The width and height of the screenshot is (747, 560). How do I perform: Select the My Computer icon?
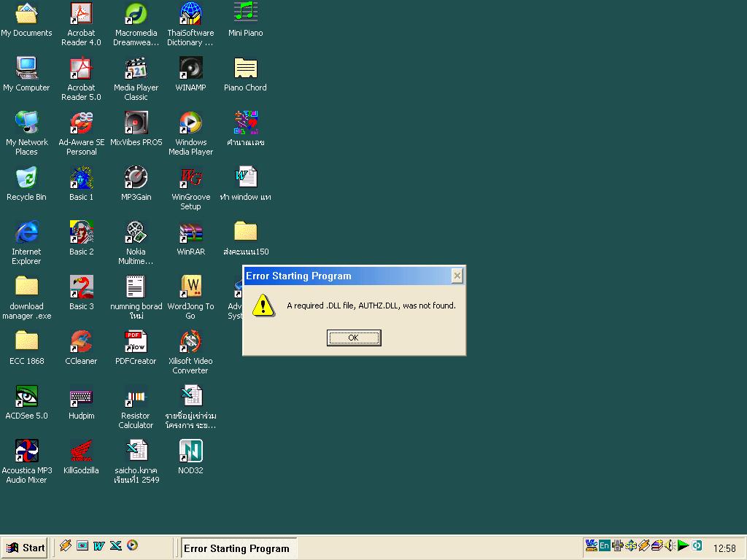click(26, 75)
